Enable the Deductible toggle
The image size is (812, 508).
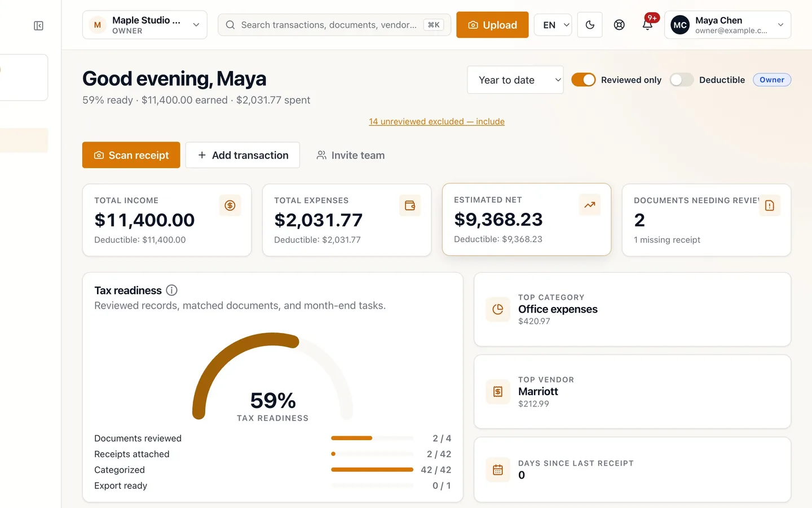point(682,80)
